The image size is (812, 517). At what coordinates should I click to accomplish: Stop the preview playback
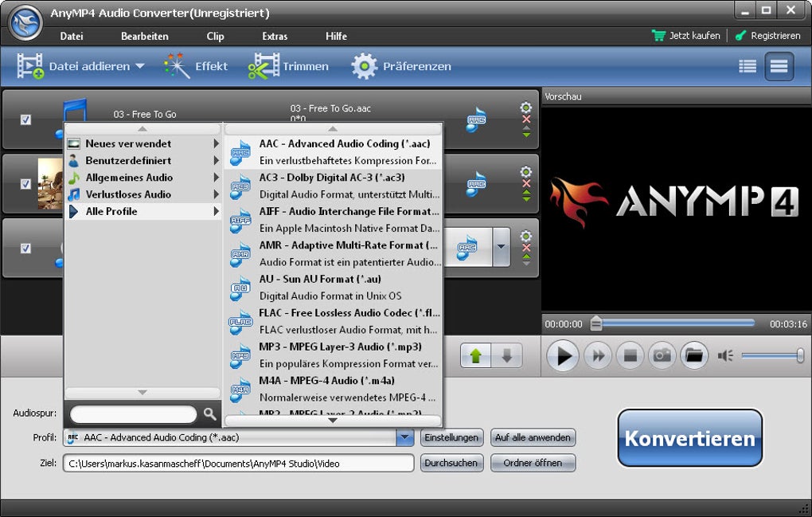[x=630, y=355]
